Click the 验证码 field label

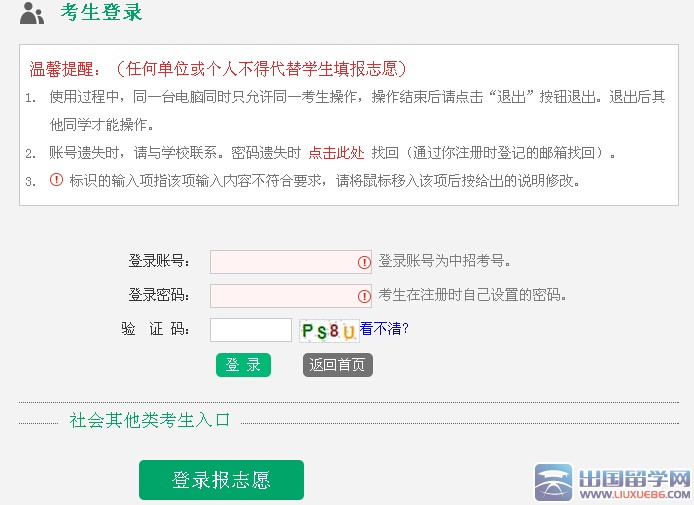(156, 329)
